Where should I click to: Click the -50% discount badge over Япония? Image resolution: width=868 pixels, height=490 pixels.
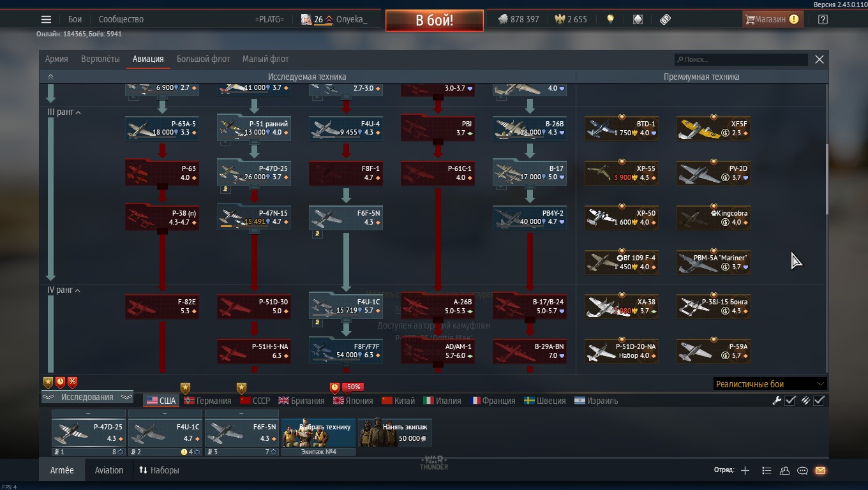pos(352,387)
